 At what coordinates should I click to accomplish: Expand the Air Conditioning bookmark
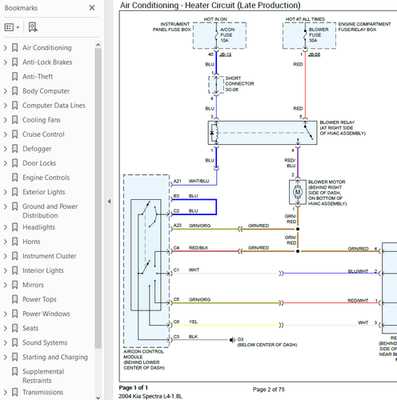point(5,48)
